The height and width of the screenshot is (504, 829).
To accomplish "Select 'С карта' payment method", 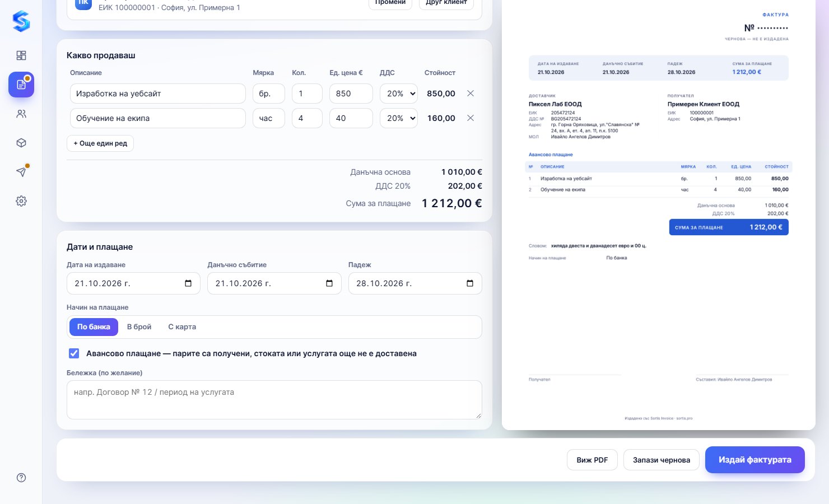I will click(x=182, y=327).
